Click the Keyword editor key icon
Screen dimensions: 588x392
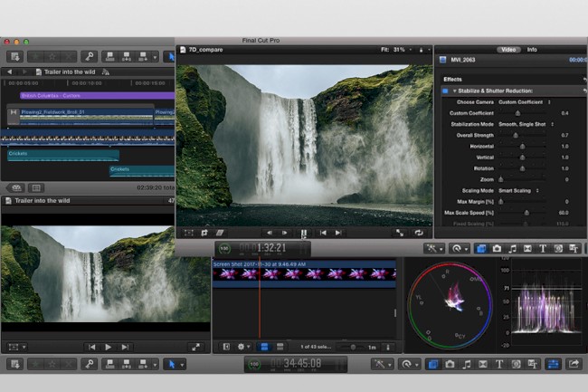tap(90, 364)
